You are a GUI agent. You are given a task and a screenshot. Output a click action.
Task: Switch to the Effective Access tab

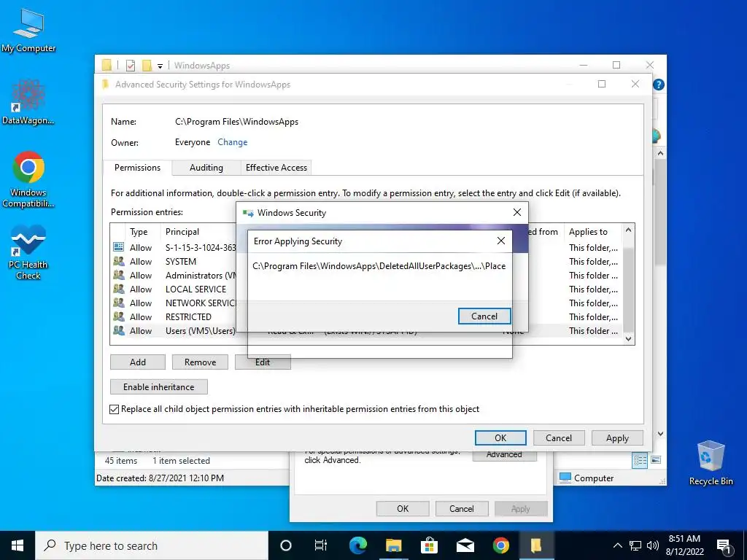point(276,168)
